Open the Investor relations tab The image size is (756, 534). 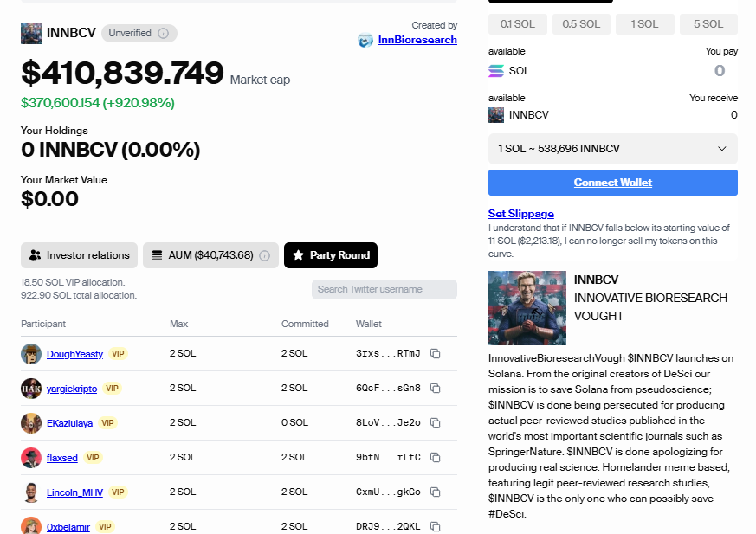coord(79,255)
